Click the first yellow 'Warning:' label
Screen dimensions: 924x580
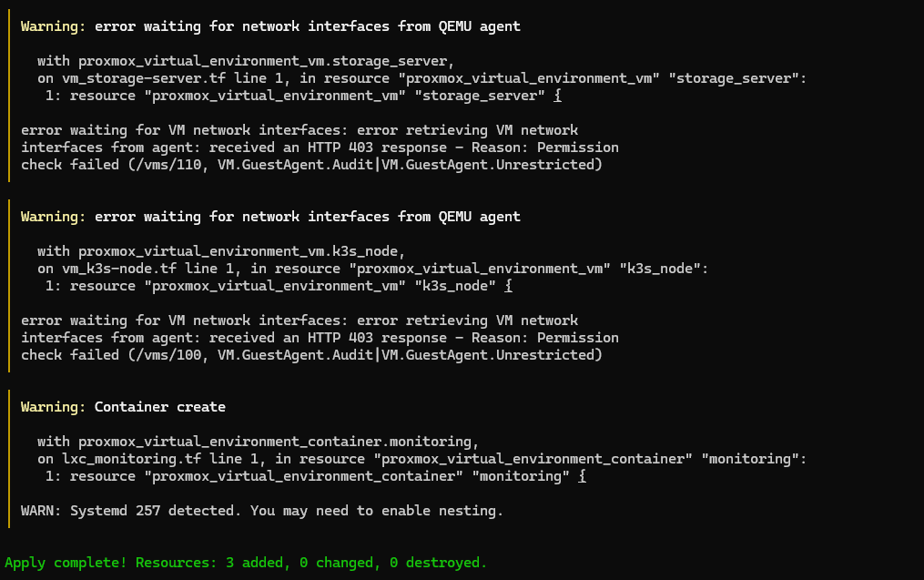[53, 26]
